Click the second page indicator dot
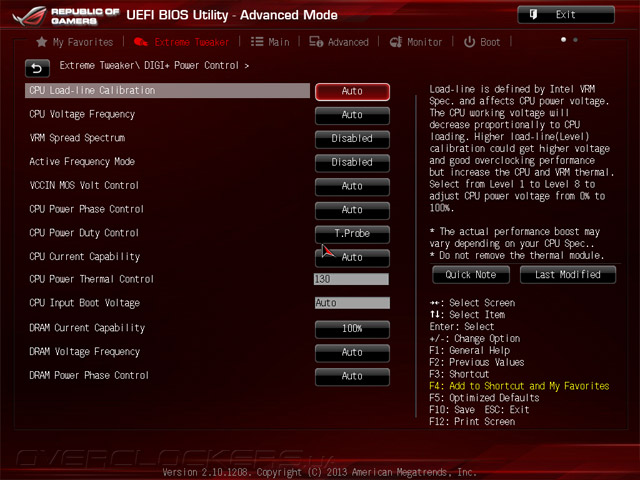 click(x=576, y=40)
